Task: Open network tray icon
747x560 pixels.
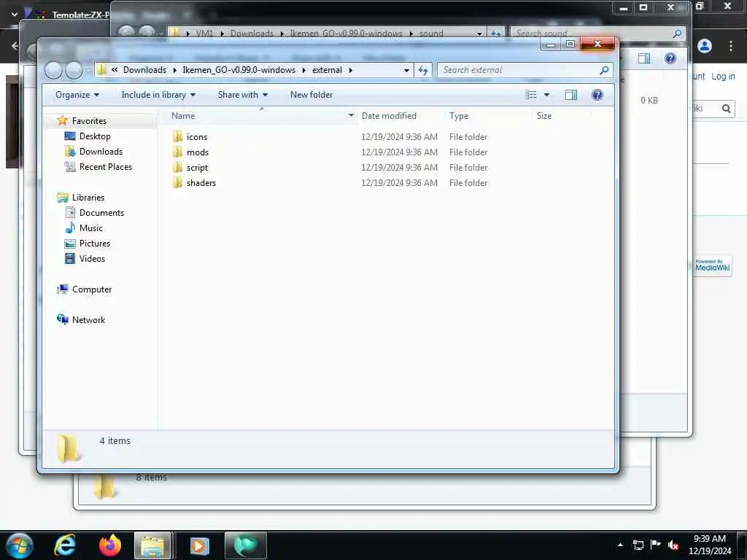Action: coord(638,545)
